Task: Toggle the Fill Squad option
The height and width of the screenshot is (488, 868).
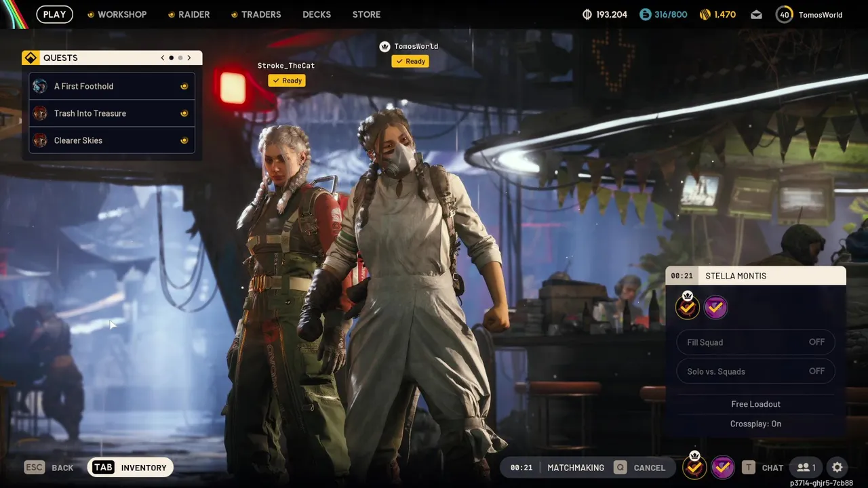Action: (755, 342)
